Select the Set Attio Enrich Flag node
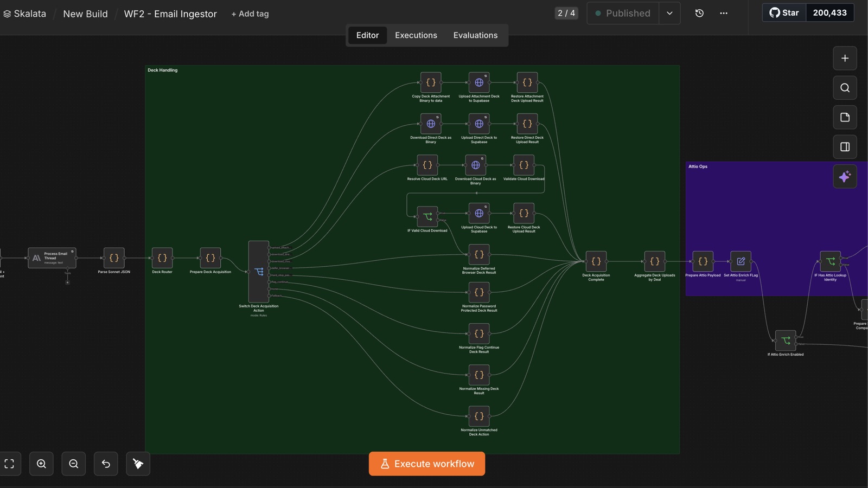This screenshot has width=868, height=488. point(741,261)
